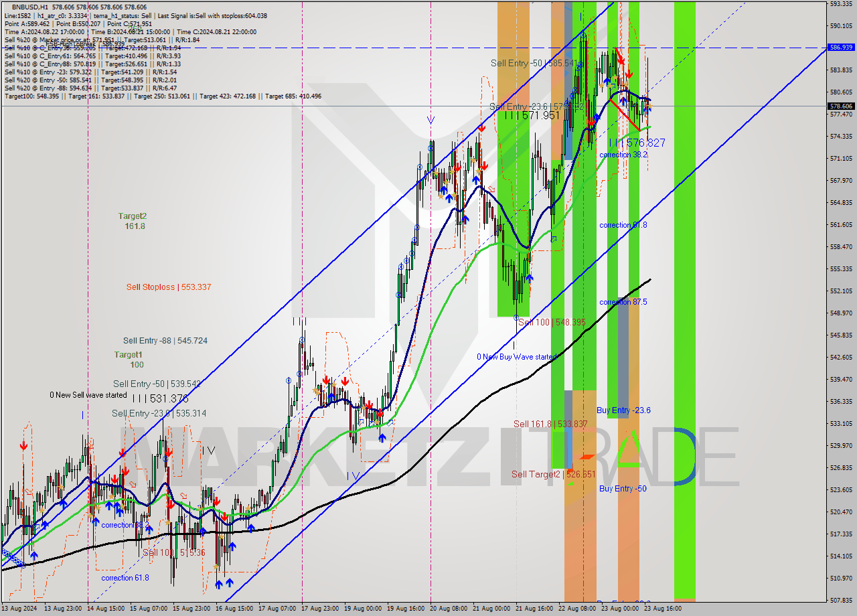This screenshot has height=616, width=857.
Task: Select the '15 Aug 07:00' time axis label
Action: click(148, 609)
